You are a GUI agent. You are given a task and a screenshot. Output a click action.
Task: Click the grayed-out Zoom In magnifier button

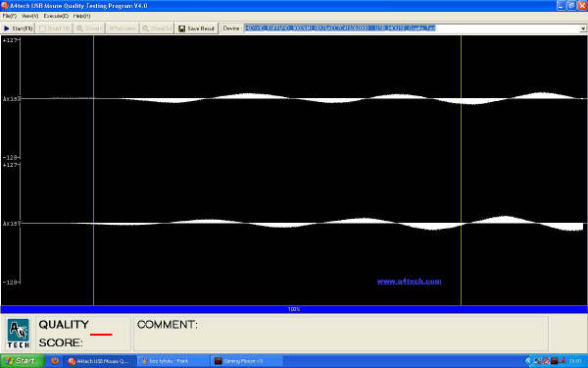click(89, 28)
